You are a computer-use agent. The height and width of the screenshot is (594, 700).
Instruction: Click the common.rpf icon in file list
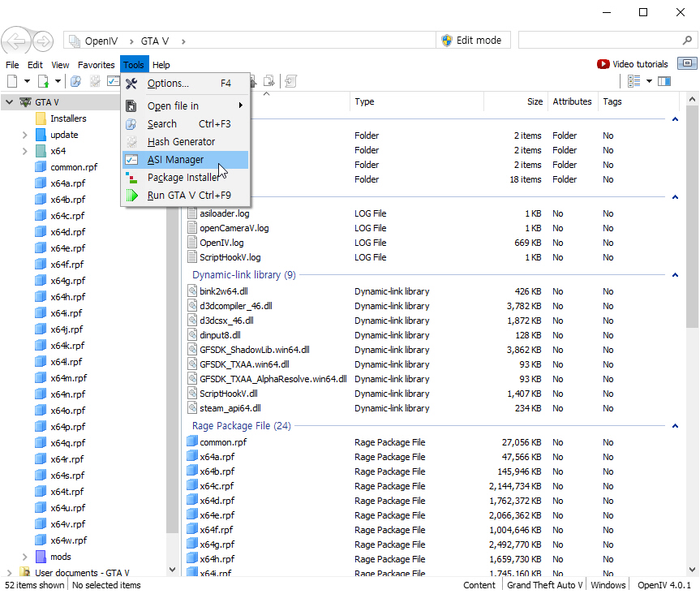click(192, 442)
